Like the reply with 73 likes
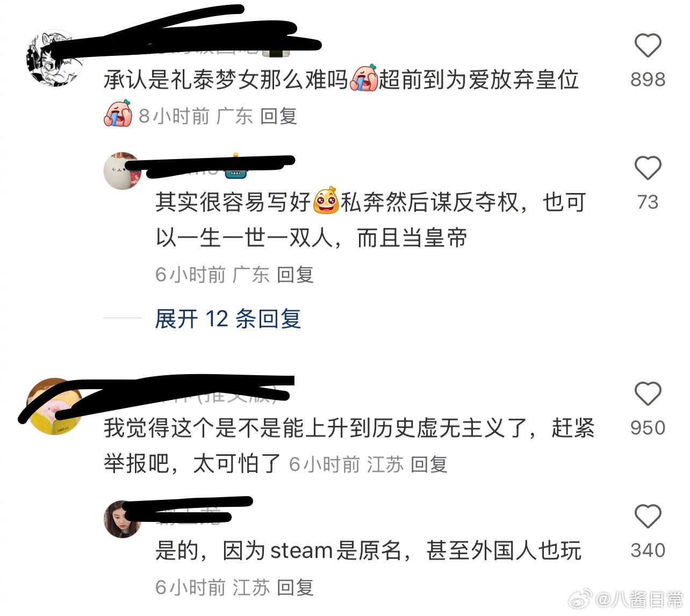690x616 pixels. 648,168
